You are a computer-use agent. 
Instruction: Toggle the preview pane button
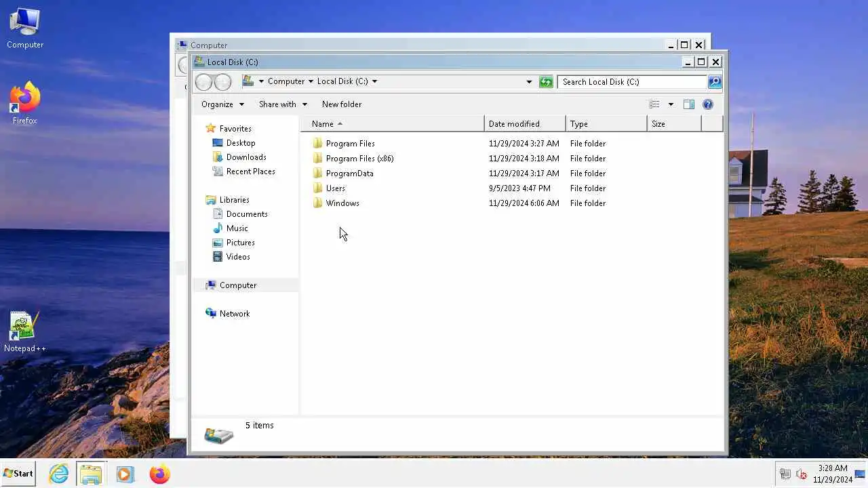click(x=689, y=104)
